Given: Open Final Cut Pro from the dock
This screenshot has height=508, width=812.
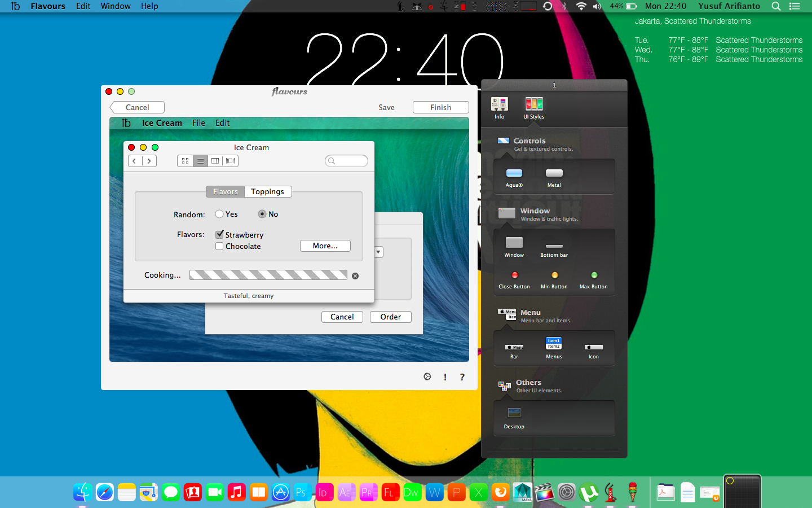Looking at the screenshot, I should (x=544, y=492).
